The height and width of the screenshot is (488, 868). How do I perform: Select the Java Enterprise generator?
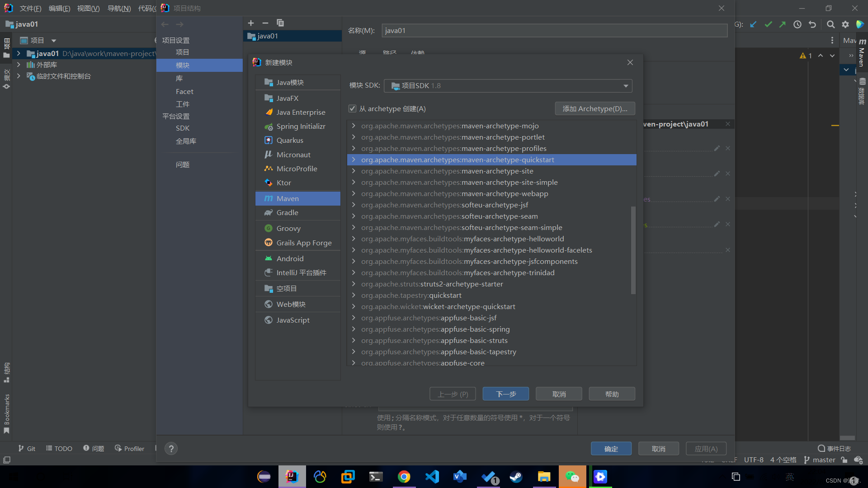[297, 112]
